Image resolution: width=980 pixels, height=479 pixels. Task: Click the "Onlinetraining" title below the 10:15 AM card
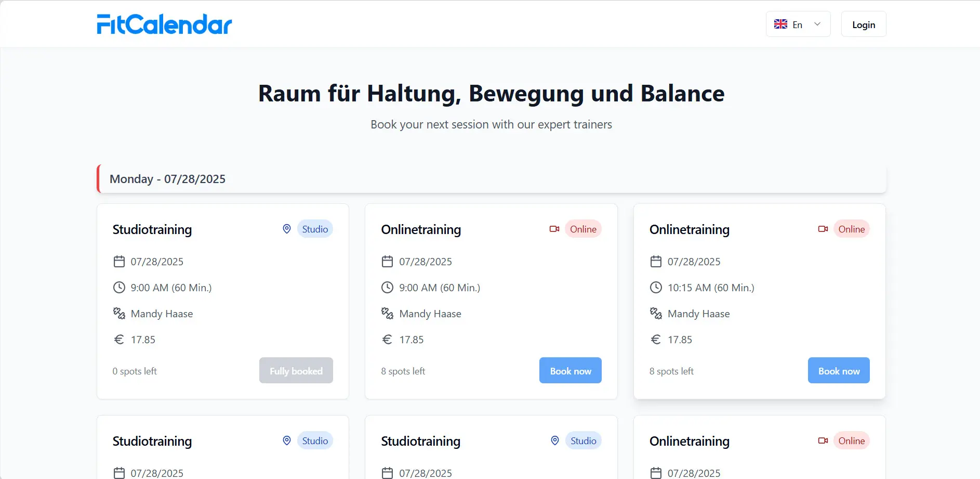coord(690,441)
